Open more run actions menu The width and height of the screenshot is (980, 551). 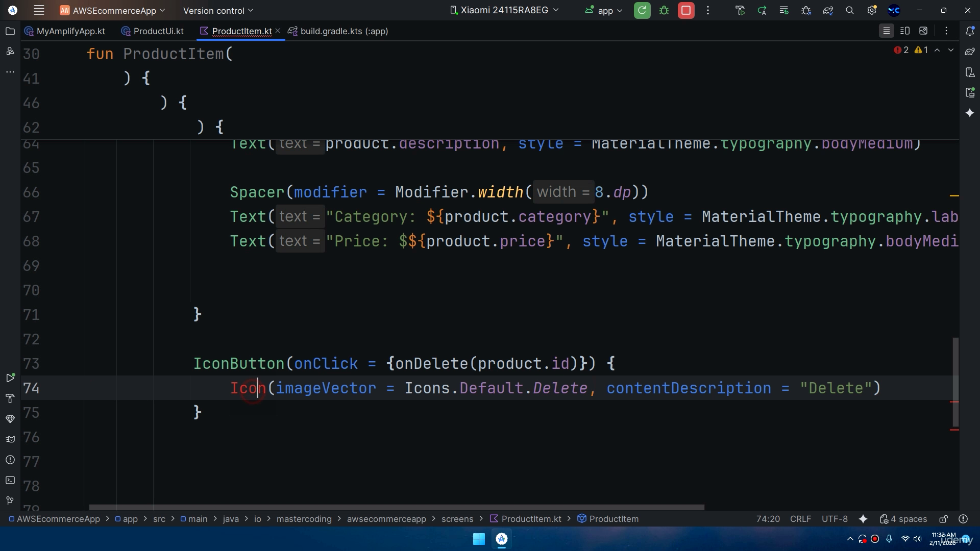pos(708,10)
